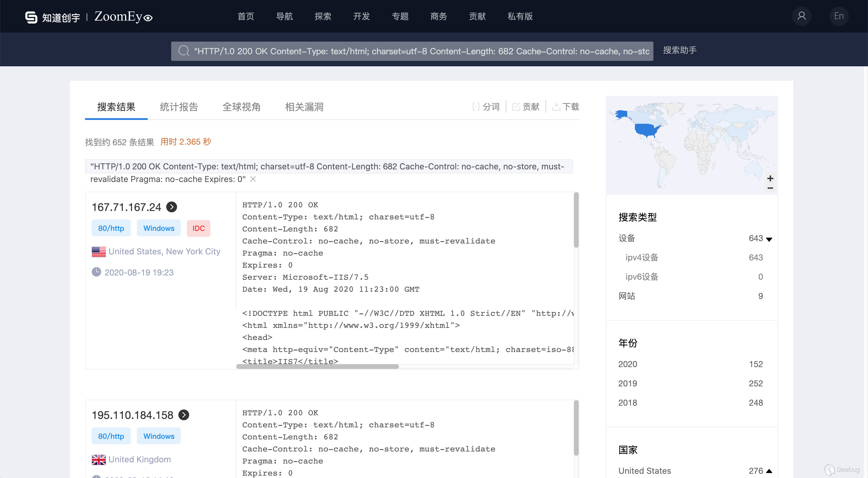868x478 pixels.
Task: Open details arrow for 167.71.167.24
Action: (x=171, y=207)
